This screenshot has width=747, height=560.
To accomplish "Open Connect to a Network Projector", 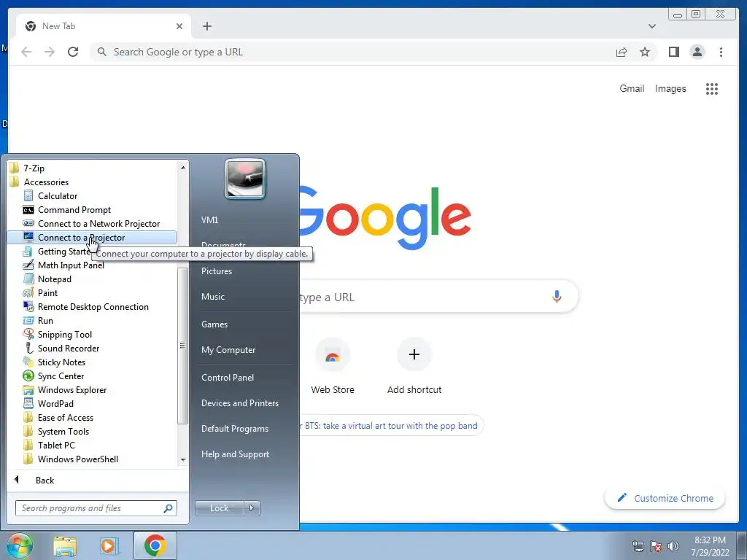I will pos(98,223).
